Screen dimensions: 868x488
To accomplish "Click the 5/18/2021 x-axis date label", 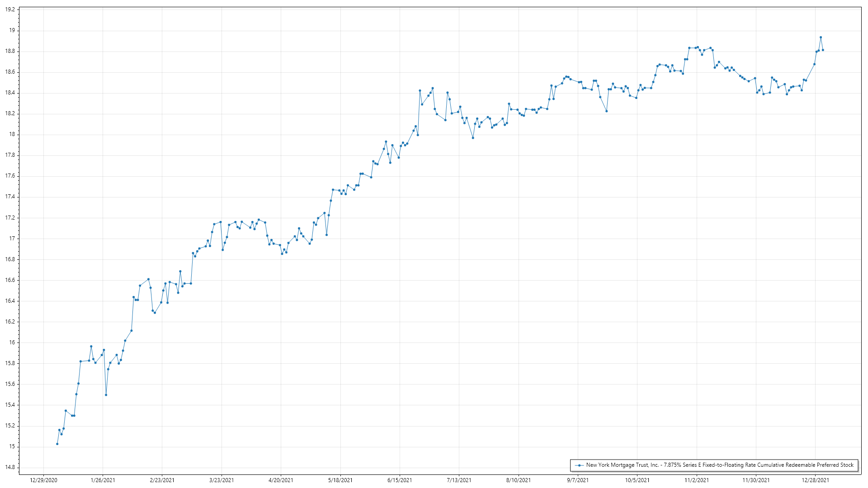I will pyautogui.click(x=340, y=480).
